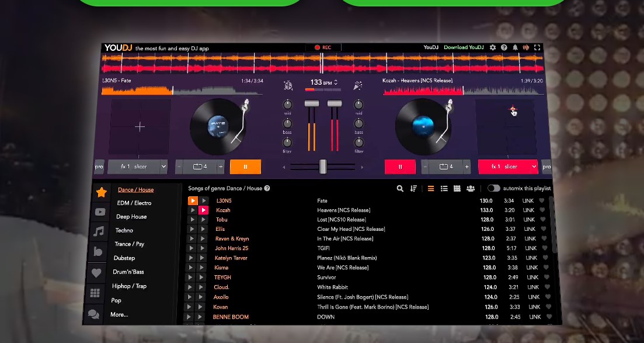The height and width of the screenshot is (343, 644).
Task: Open the LINK for John Harris 25 track
Action: 531,248
